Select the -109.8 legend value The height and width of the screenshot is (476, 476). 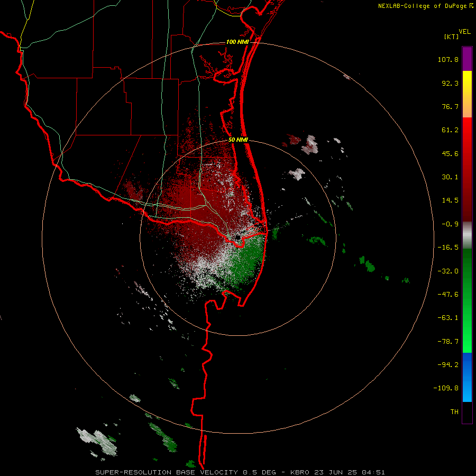click(446, 388)
